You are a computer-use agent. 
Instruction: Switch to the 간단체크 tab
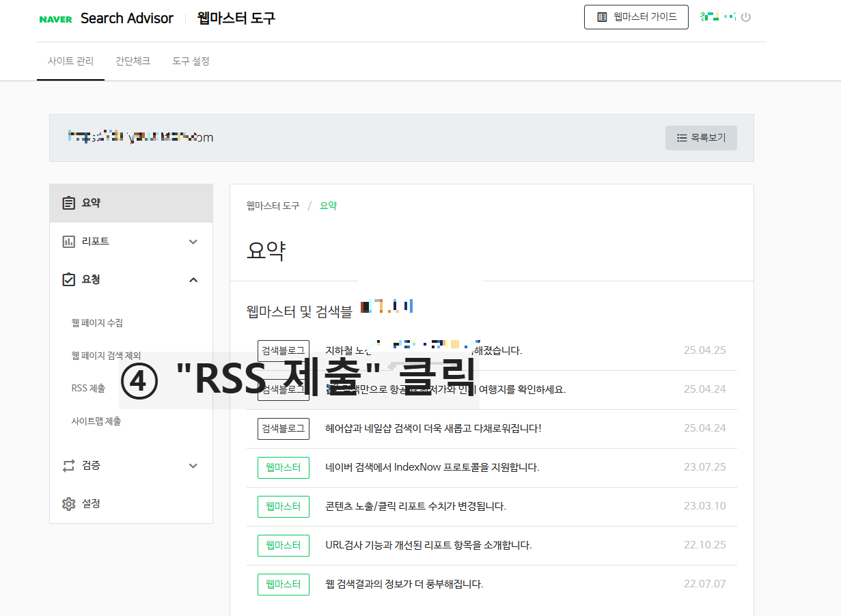133,61
